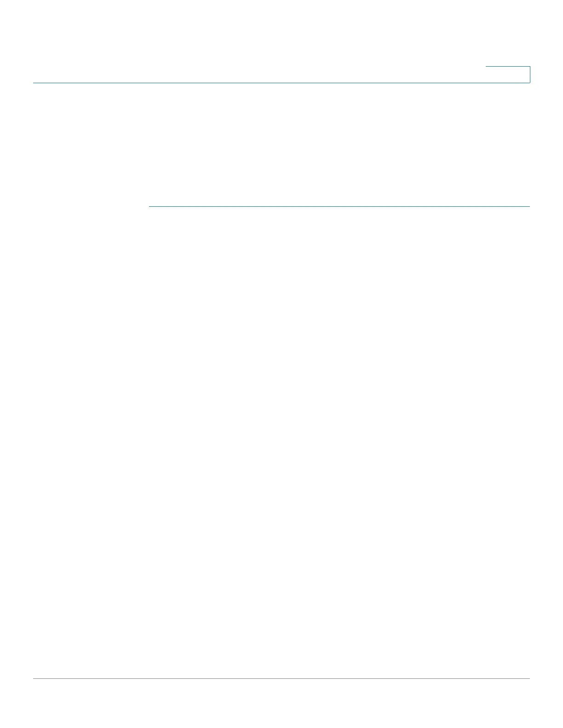Viewport: 563px width, 728px height.
Task: Click left end of the header rule
Action: tap(34, 83)
